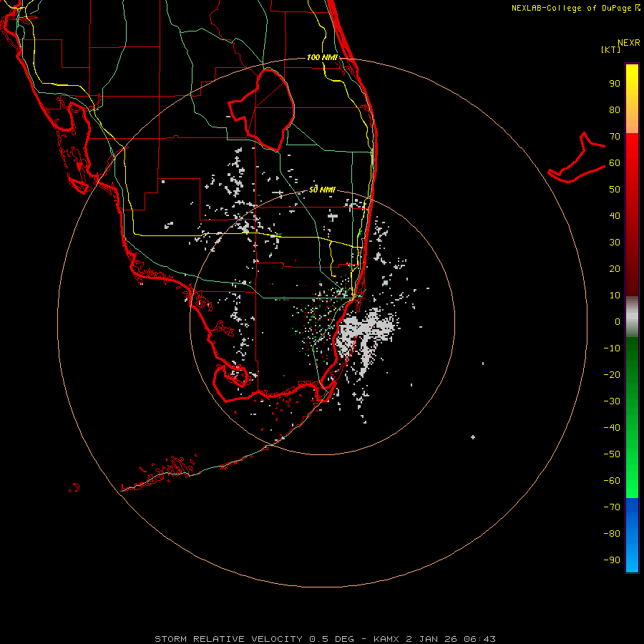Viewport: 644px width, 644px height.
Task: Select the 100 NMI range ring label
Action: (x=322, y=57)
